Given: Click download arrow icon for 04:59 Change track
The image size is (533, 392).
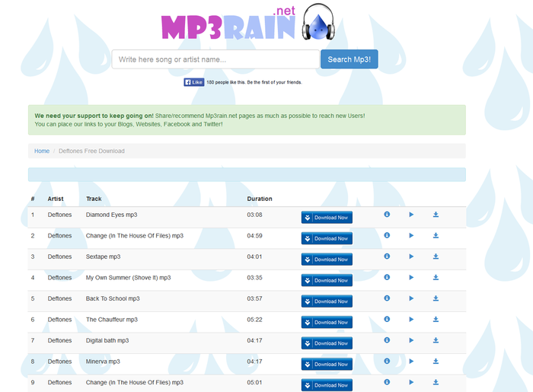Looking at the screenshot, I should [436, 235].
